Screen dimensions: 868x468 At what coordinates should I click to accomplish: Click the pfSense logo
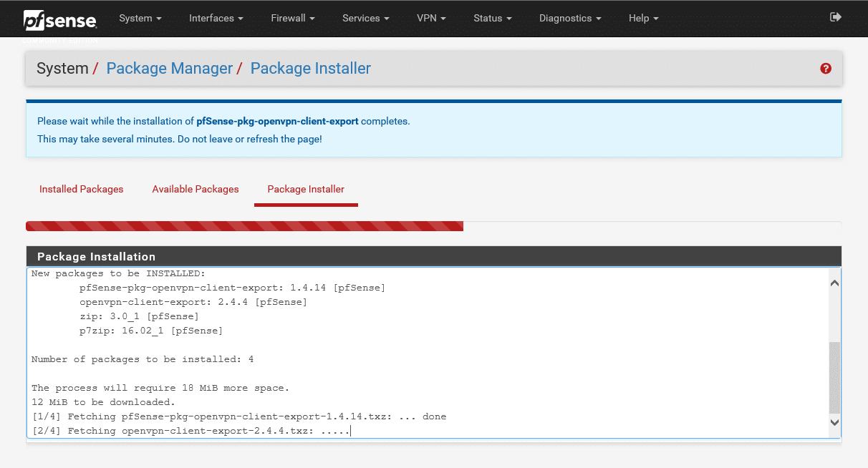(59, 20)
